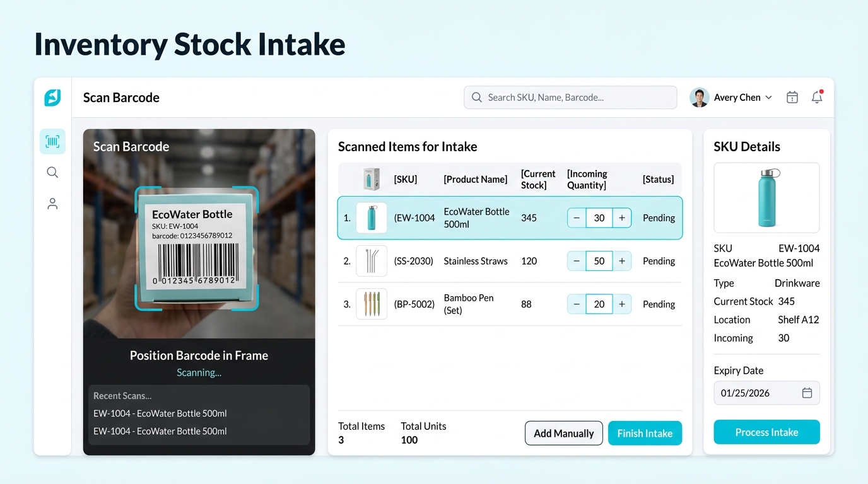The image size is (868, 484).
Task: Click the Finish Intake button
Action: (645, 433)
